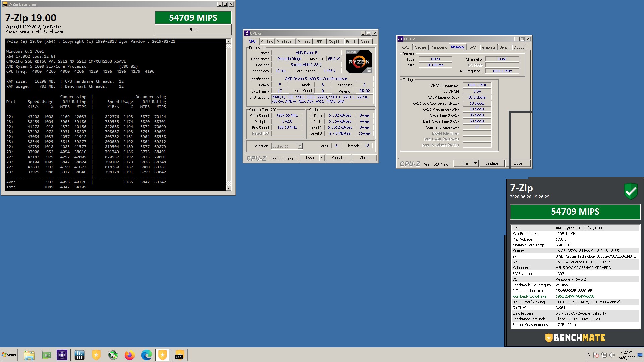Click Tools in the CPU-Z CPU window

(x=310, y=158)
